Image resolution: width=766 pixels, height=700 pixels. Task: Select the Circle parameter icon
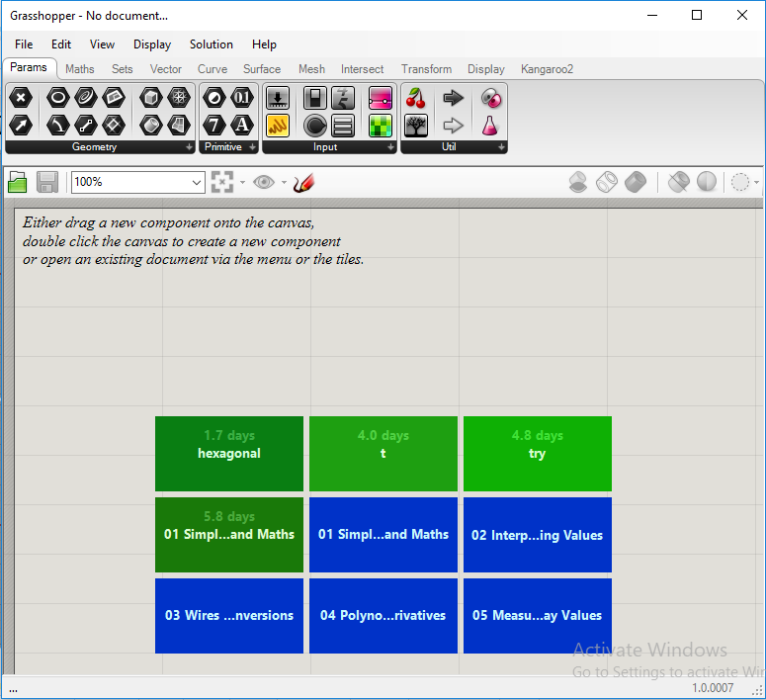click(57, 98)
